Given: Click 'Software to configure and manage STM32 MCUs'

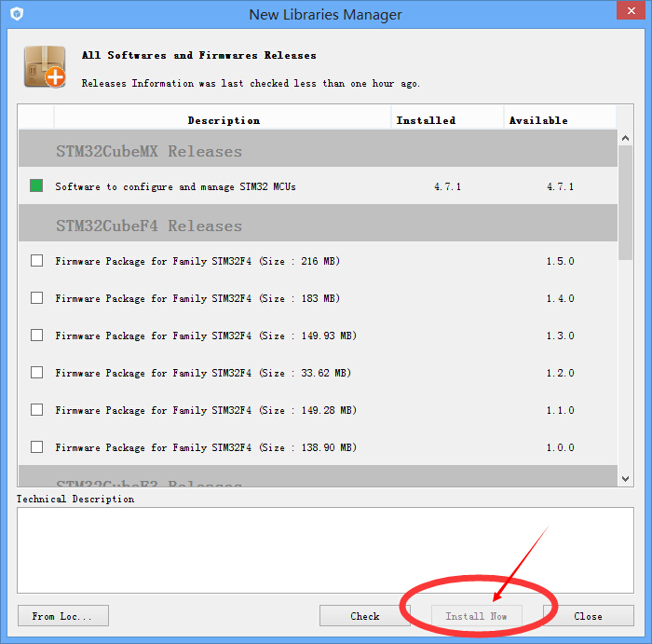Looking at the screenshot, I should [175, 186].
